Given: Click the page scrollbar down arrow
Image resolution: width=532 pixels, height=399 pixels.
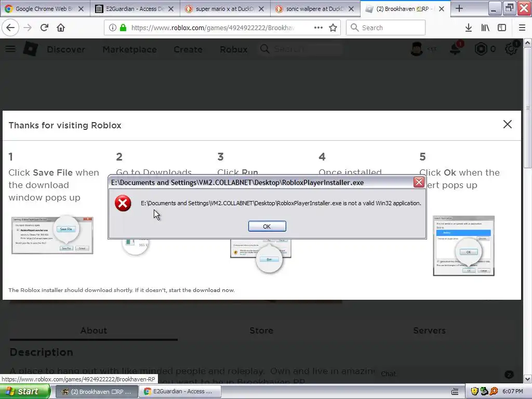Looking at the screenshot, I should pos(527,379).
